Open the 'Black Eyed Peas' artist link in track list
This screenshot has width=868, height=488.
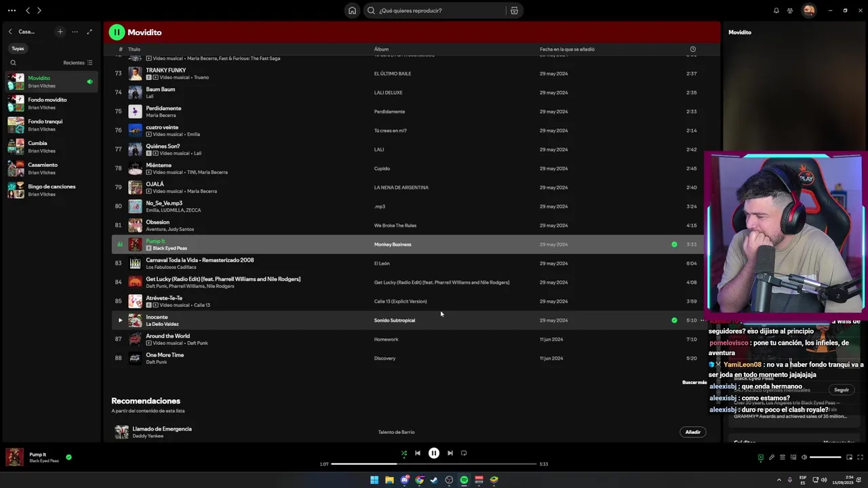(x=170, y=248)
